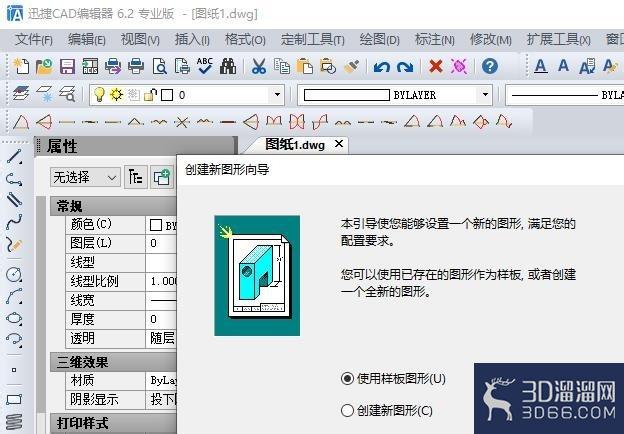
Task: Click the 透明 property value 随层
Action: coord(162,338)
